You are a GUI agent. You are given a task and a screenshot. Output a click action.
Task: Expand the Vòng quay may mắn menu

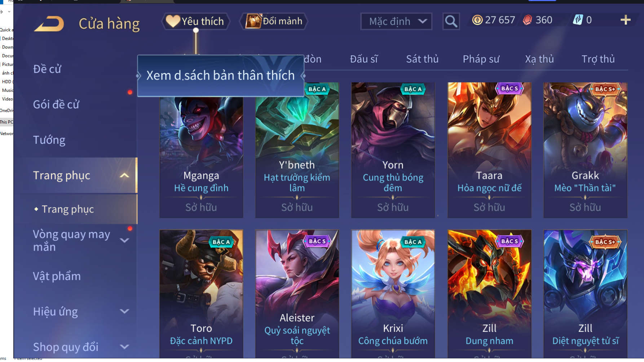(x=124, y=240)
